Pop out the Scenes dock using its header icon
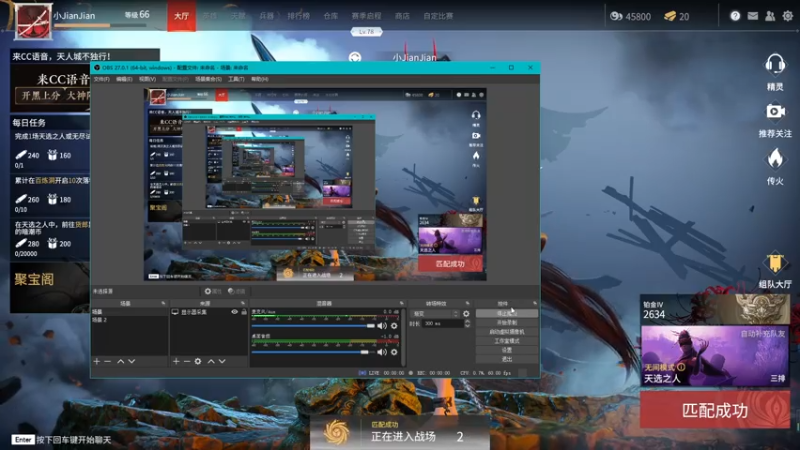This screenshot has width=800, height=450. (163, 303)
